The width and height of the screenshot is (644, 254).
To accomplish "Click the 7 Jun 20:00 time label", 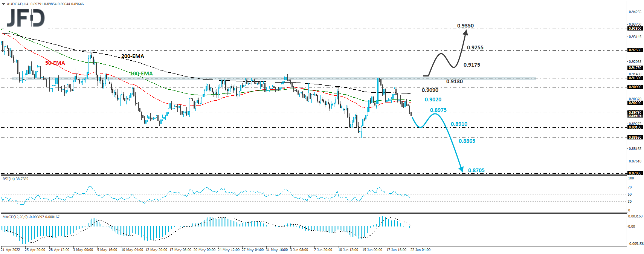I will pyautogui.click(x=323, y=250).
